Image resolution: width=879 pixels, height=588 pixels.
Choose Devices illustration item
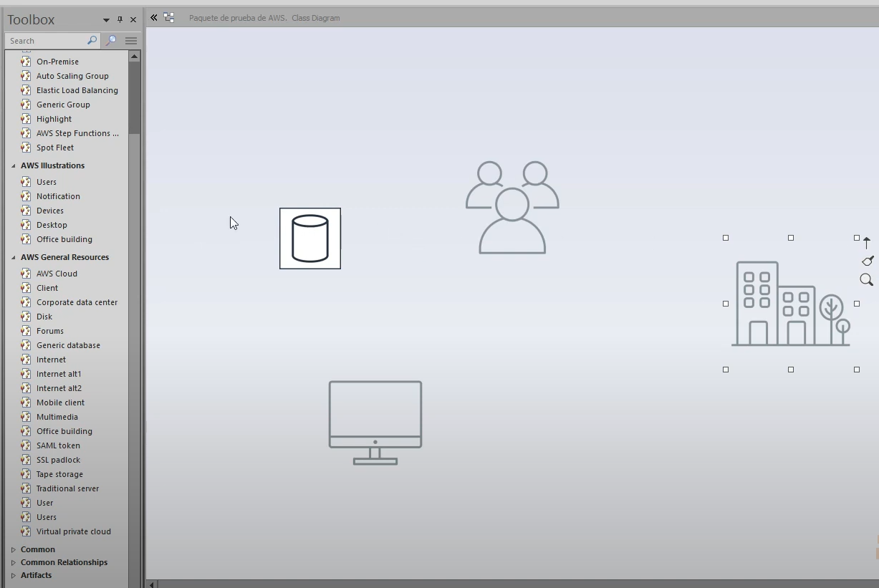50,211
